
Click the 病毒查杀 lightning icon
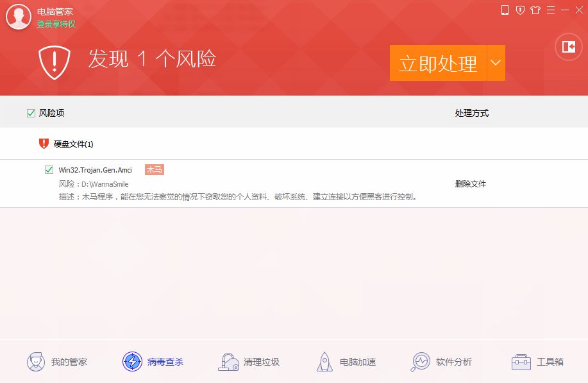coord(132,362)
